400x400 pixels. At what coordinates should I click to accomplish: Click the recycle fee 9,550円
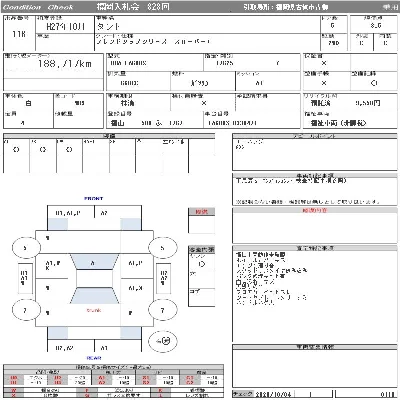click(x=368, y=103)
